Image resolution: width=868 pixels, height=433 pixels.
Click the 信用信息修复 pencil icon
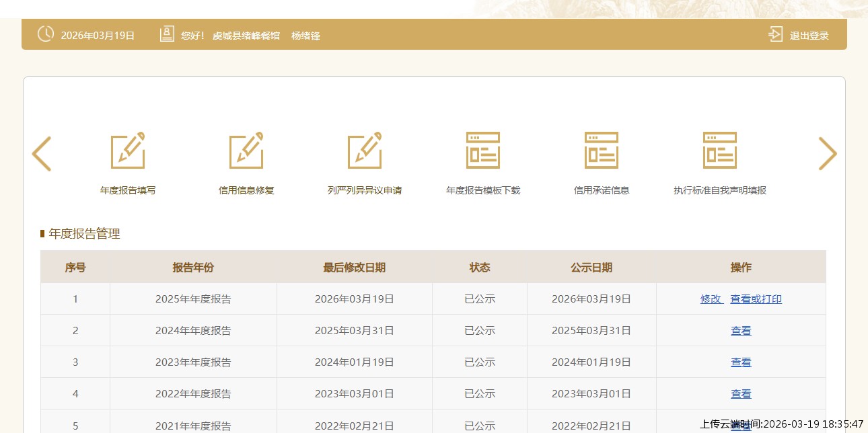coord(246,151)
